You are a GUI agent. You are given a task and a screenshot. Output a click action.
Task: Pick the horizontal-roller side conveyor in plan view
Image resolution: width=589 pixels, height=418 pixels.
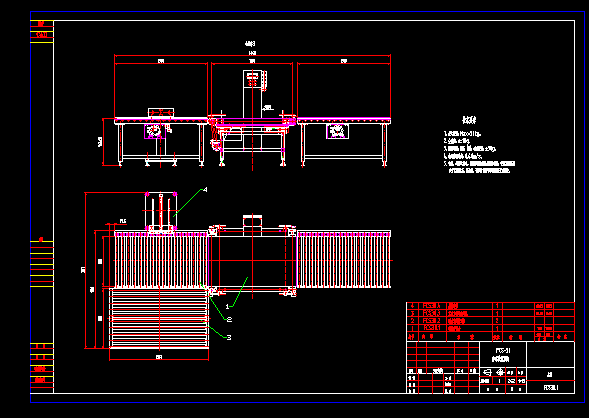(x=159, y=318)
